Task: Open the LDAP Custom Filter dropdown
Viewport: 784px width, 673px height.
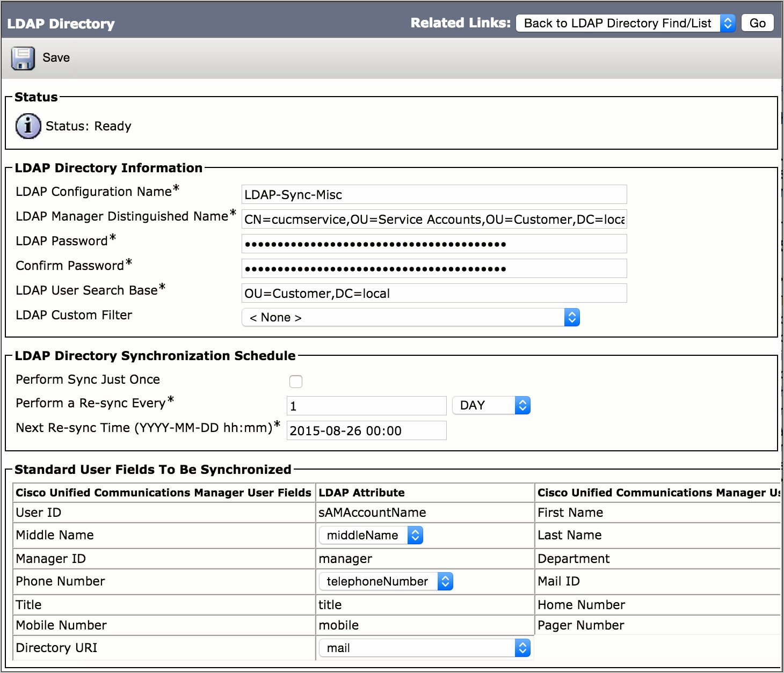Action: pos(411,317)
